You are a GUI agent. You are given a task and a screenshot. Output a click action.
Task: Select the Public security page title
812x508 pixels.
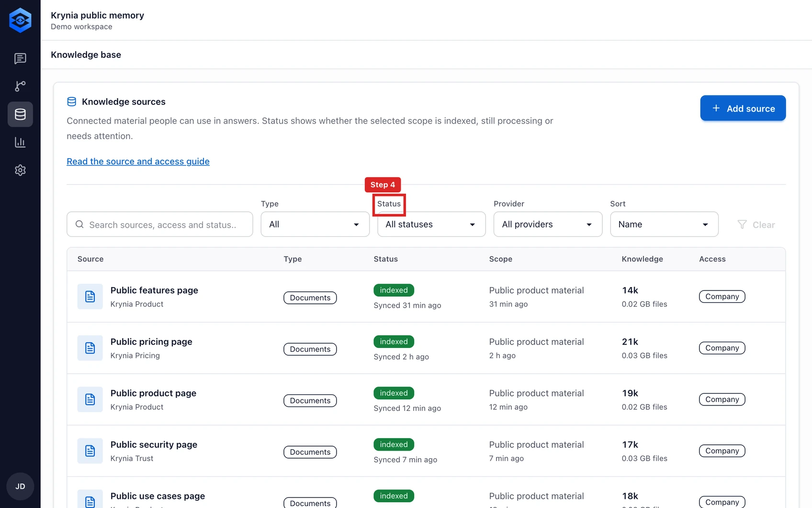click(154, 444)
